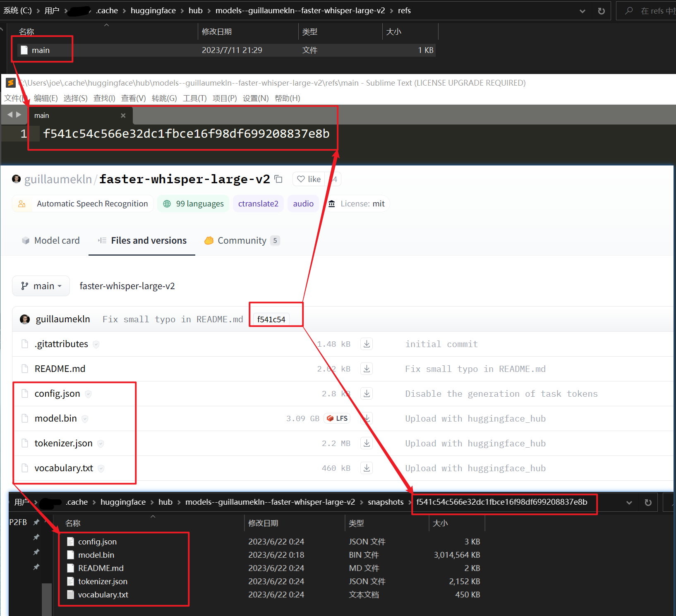This screenshot has height=616, width=676.
Task: Open the f541c54 commit link
Action: (271, 319)
